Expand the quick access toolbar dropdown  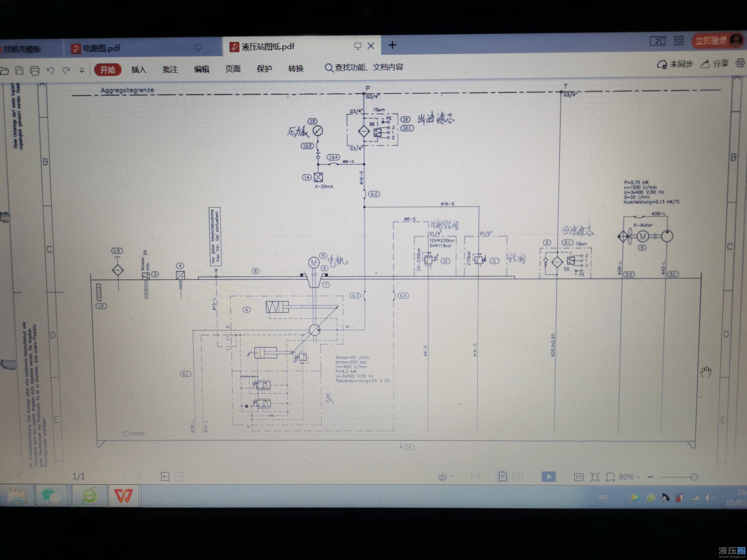[82, 71]
